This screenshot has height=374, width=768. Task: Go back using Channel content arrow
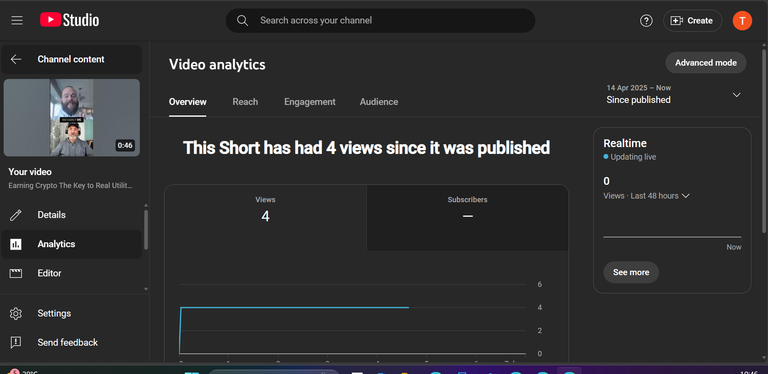click(x=16, y=59)
